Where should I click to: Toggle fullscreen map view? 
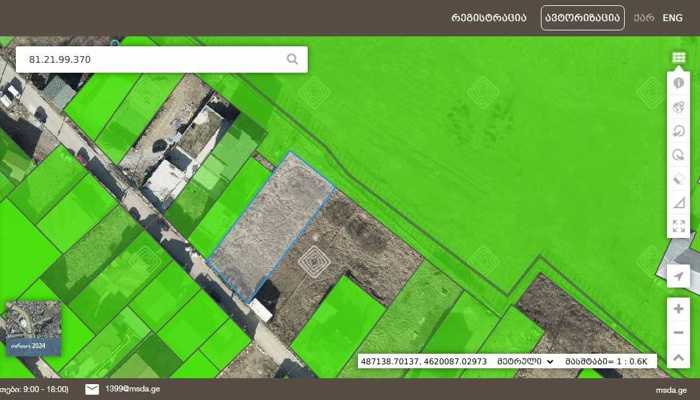coord(679,227)
